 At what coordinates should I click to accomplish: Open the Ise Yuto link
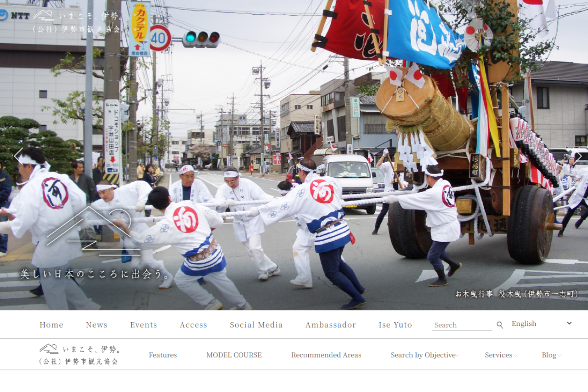(395, 325)
